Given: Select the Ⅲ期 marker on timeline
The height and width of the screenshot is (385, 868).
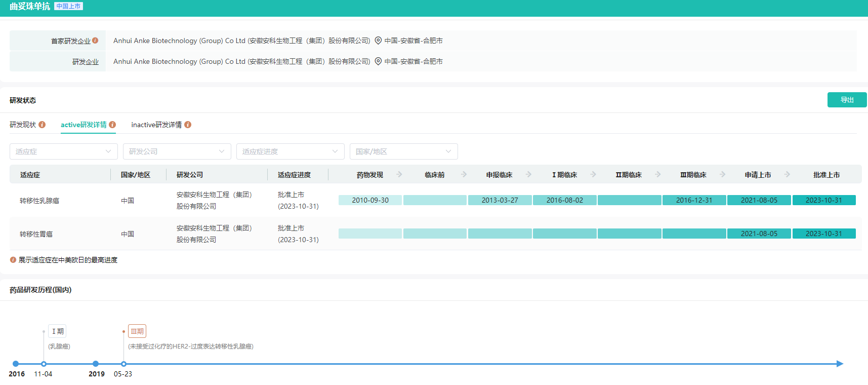Looking at the screenshot, I should pos(137,331).
